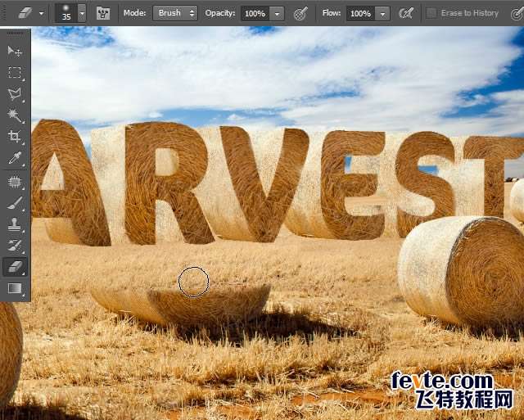The width and height of the screenshot is (524, 420).
Task: Pick the Eyedropper tool
Action: click(15, 158)
